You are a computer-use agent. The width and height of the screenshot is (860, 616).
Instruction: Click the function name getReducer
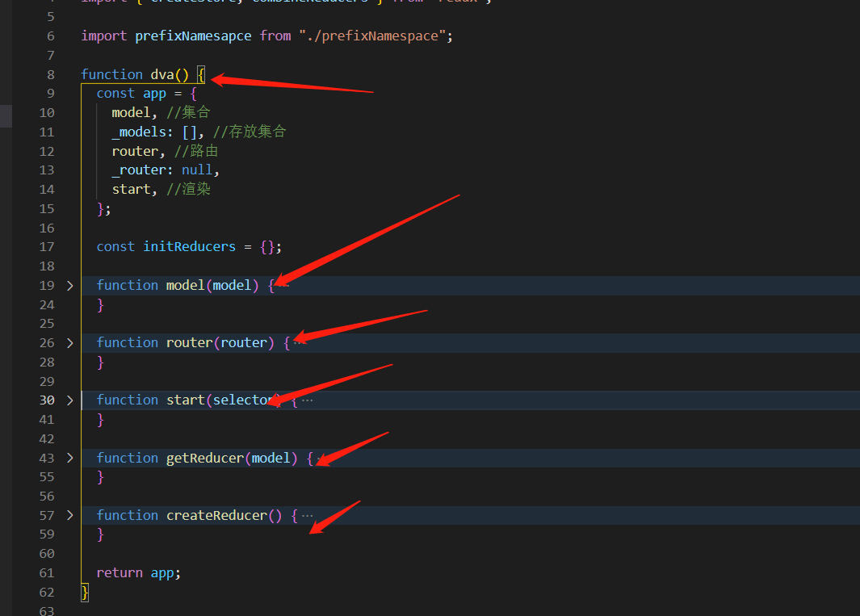(204, 458)
